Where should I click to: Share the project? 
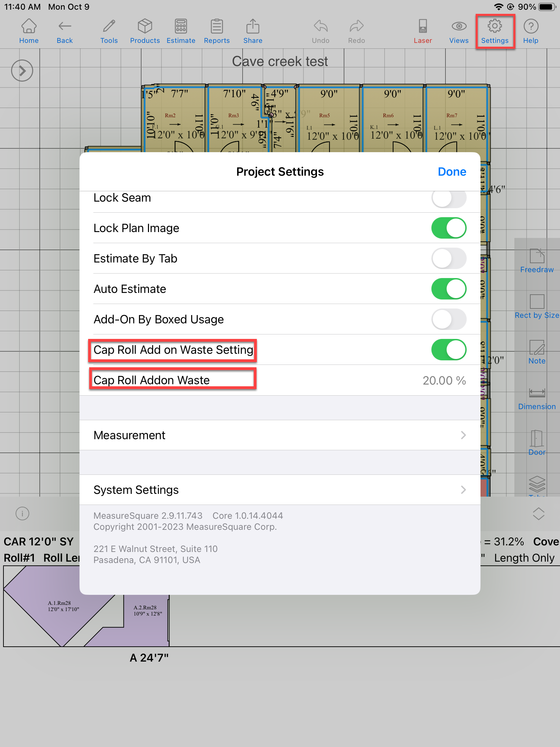253,31
